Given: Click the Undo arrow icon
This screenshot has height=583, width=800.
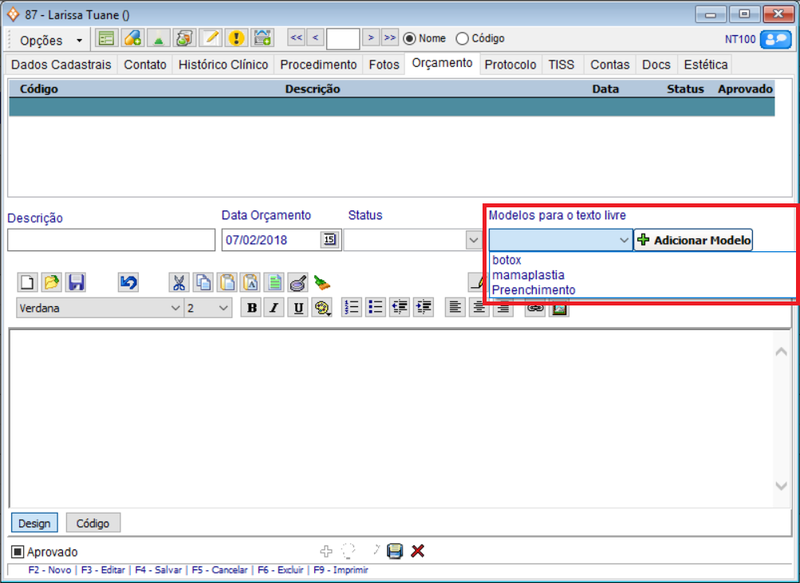Looking at the screenshot, I should (128, 283).
